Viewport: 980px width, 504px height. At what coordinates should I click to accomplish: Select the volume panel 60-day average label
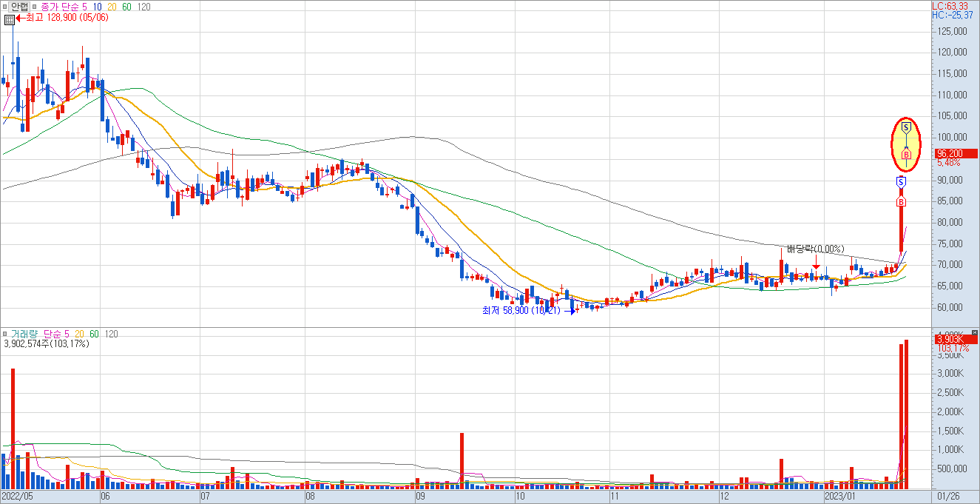point(93,334)
